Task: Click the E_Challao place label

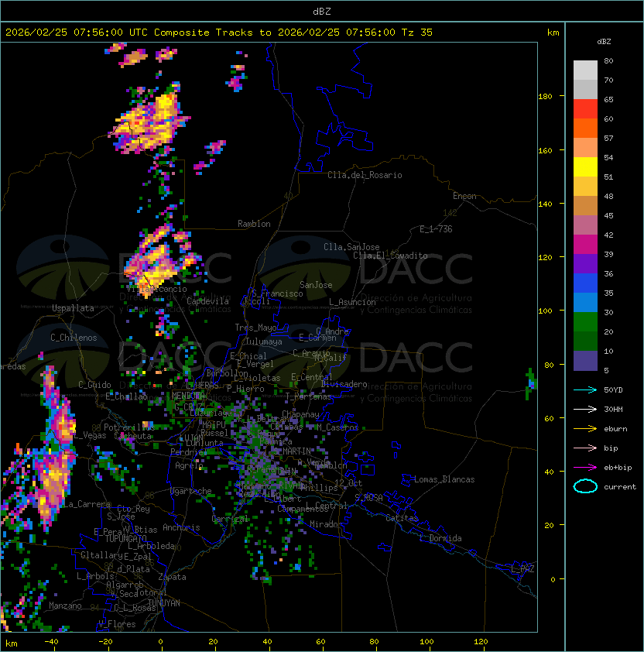Action: [x=126, y=396]
